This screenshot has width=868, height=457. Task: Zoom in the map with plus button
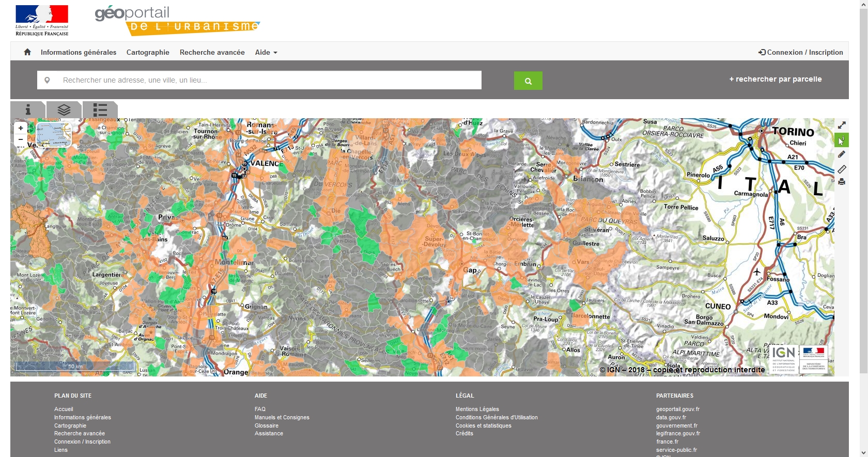[x=21, y=128]
